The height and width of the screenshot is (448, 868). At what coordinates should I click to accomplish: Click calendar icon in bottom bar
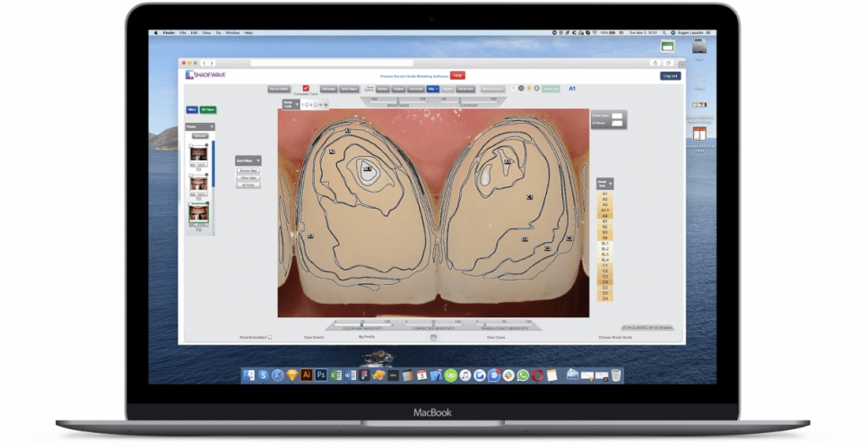pos(433,337)
